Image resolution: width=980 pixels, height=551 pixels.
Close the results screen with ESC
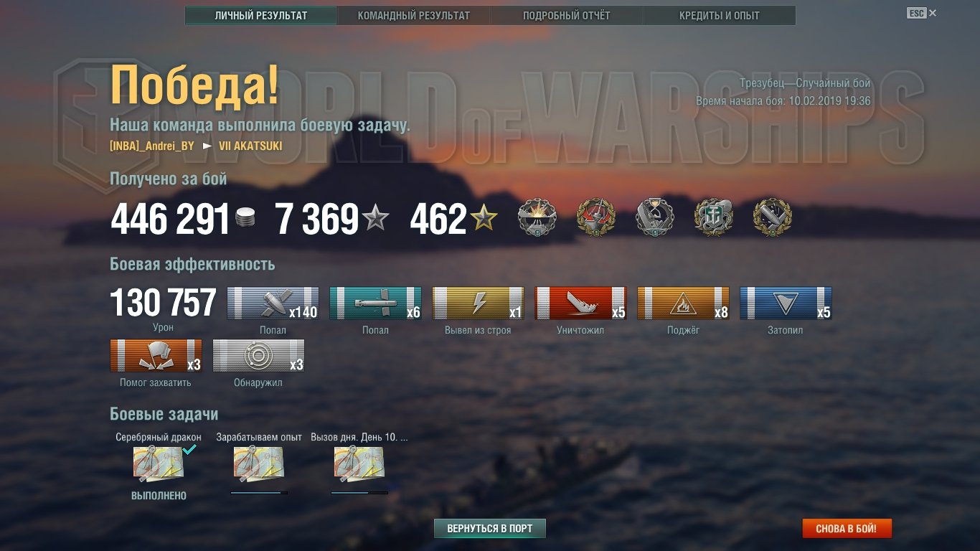(922, 13)
